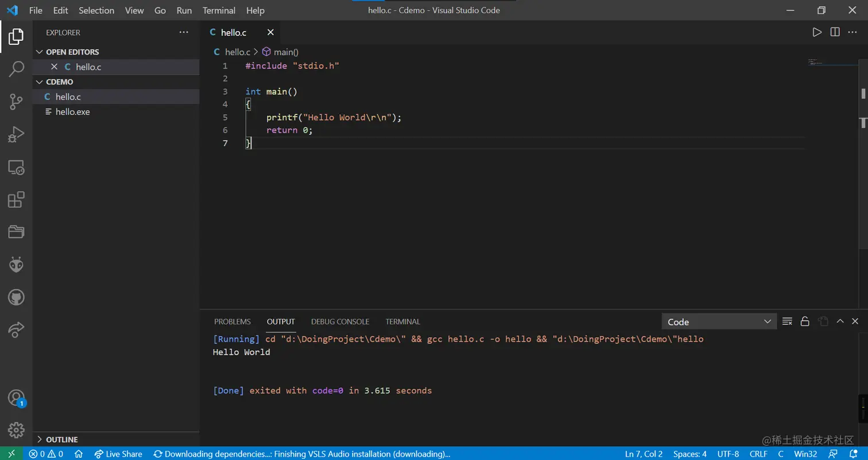Open the Extensions view
Image resolution: width=868 pixels, height=460 pixels.
pos(16,200)
